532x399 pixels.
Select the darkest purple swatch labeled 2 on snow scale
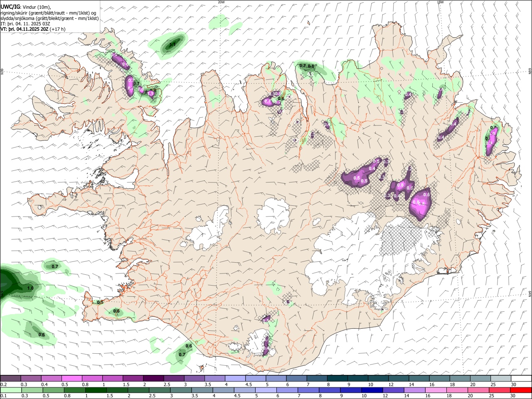[x=153, y=379]
